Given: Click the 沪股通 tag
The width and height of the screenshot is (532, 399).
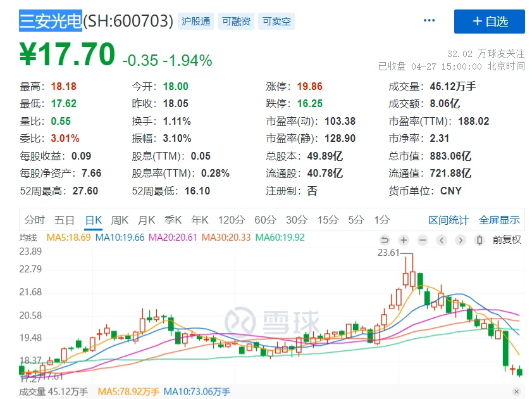Looking at the screenshot, I should (x=195, y=22).
